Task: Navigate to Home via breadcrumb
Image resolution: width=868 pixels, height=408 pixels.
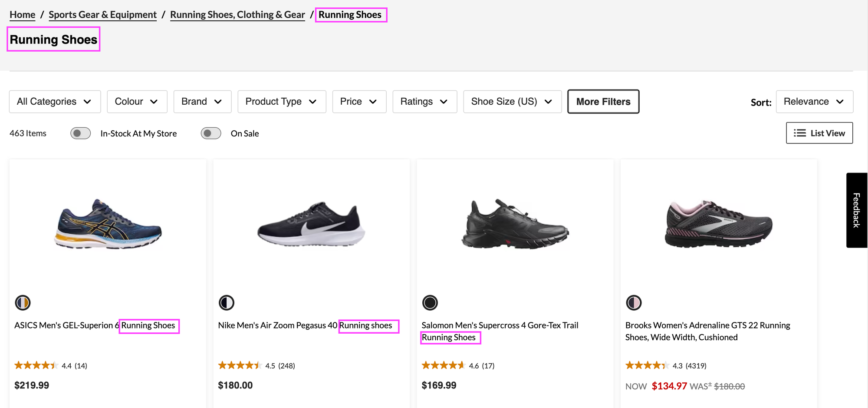Action: click(22, 14)
